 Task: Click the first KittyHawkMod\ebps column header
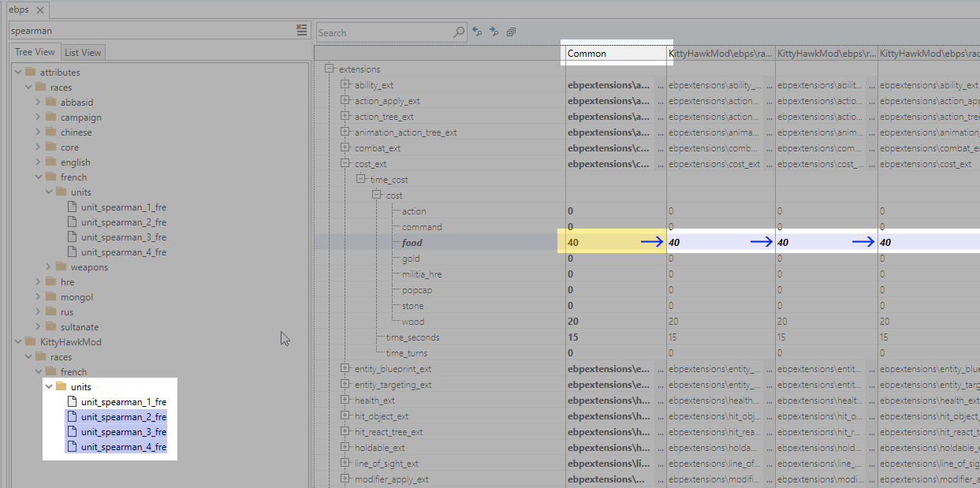721,54
